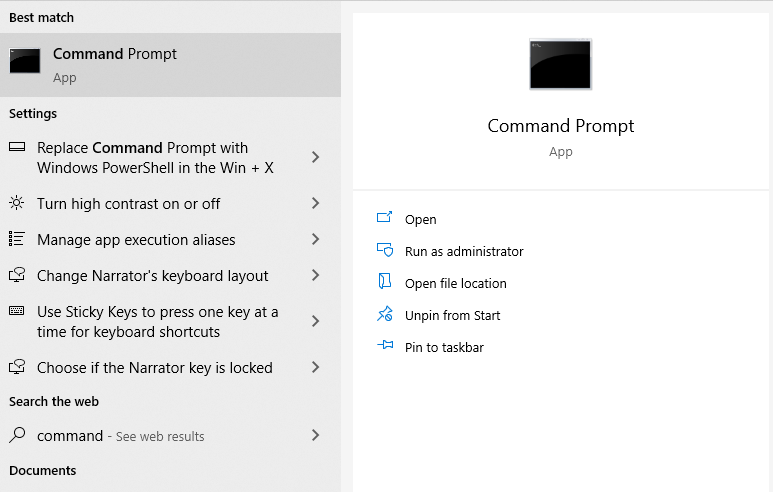Expand the Turn high contrast on or off arrow
Screen dimensions: 773x492
coord(315,203)
